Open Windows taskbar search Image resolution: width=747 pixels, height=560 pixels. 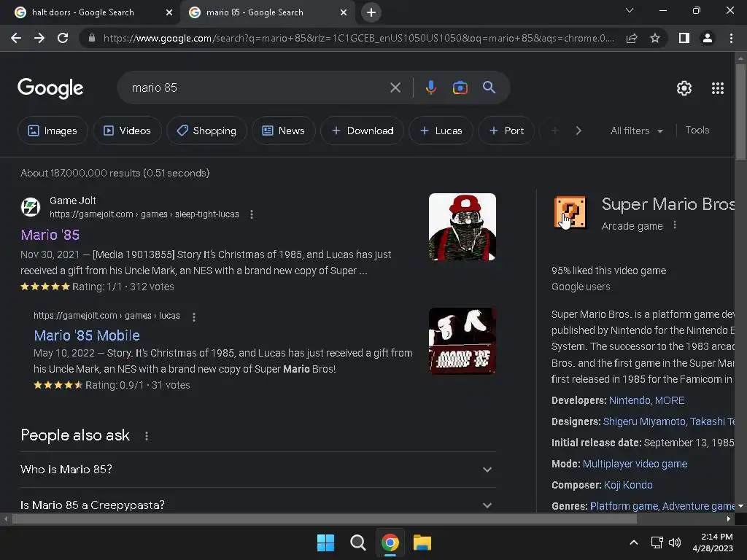tap(357, 542)
